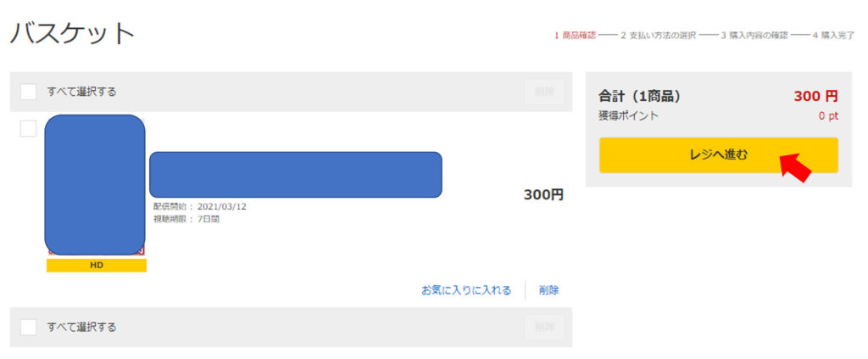
Task: Select step 3 購入内容の確認
Action: click(x=754, y=36)
